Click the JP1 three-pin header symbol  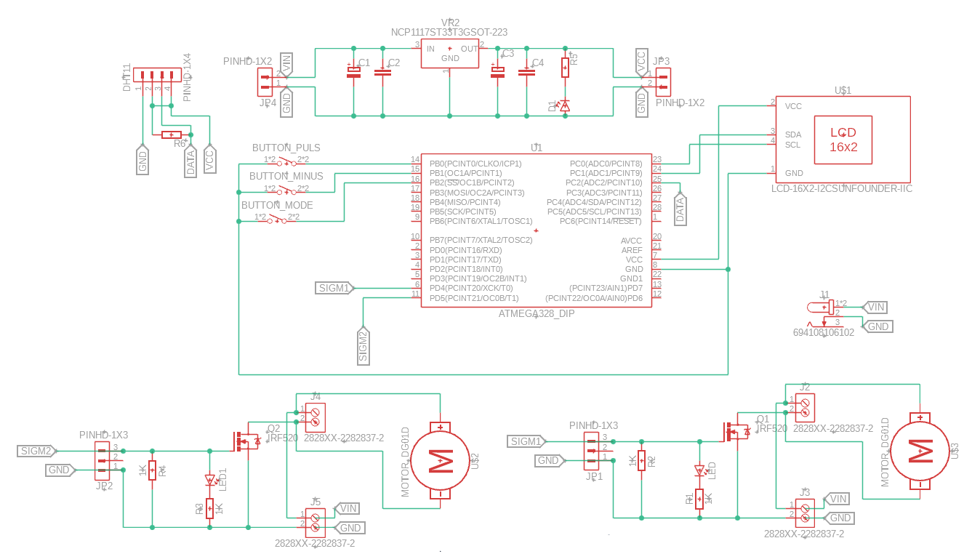tap(593, 451)
